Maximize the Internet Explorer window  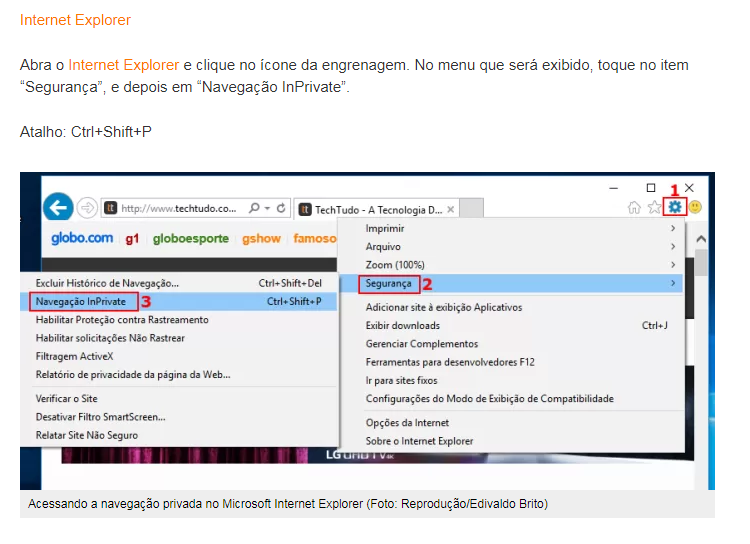pyautogui.click(x=651, y=188)
